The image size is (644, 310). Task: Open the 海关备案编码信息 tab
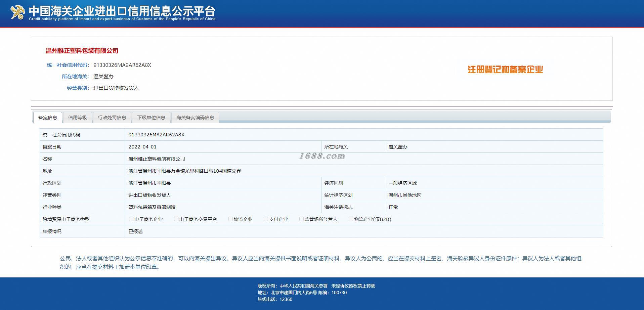click(195, 118)
